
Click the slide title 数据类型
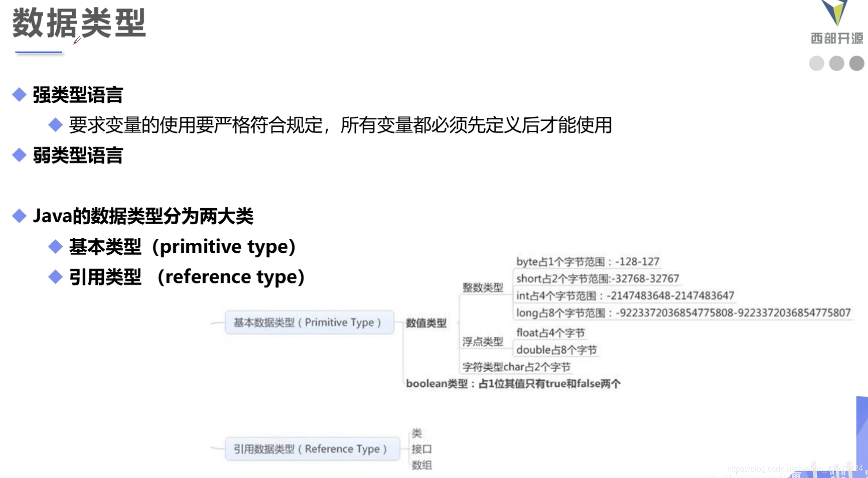(x=79, y=23)
